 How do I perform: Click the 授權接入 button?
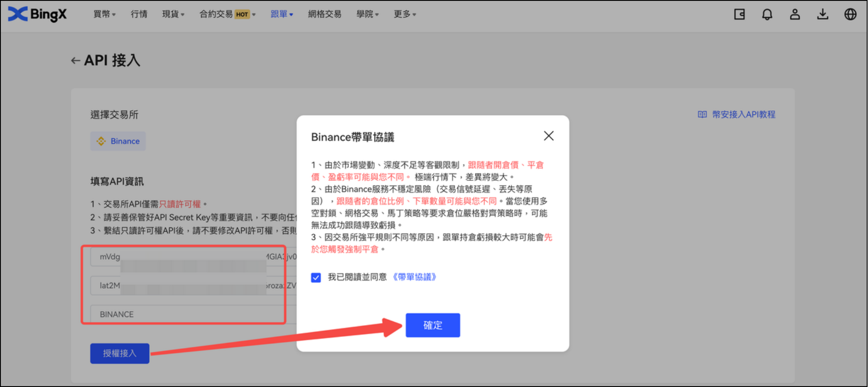(119, 353)
